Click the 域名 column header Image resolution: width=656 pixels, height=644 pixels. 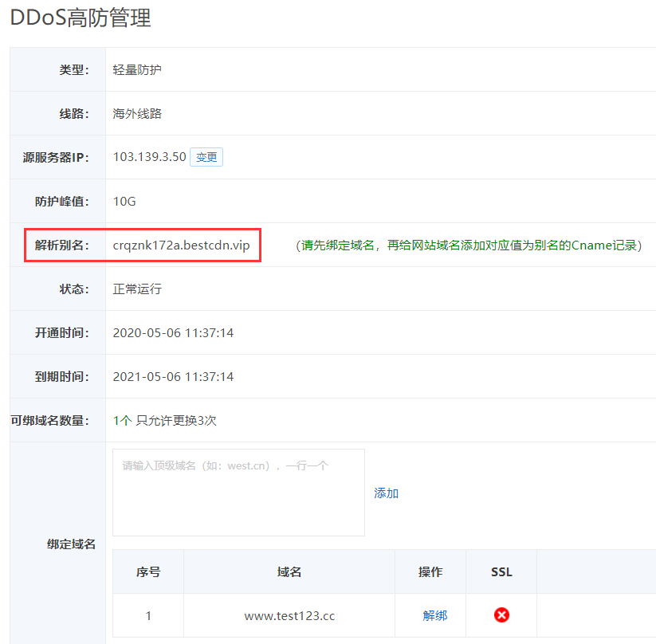pos(289,571)
